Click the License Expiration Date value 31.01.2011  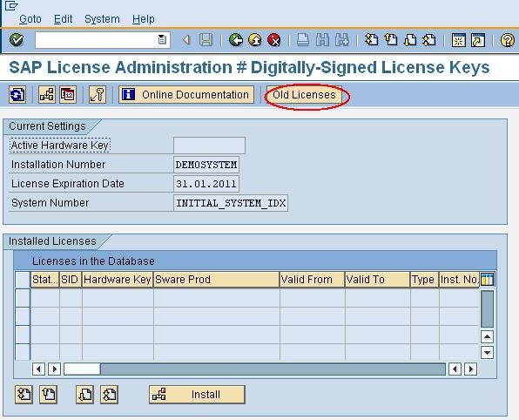(x=206, y=184)
